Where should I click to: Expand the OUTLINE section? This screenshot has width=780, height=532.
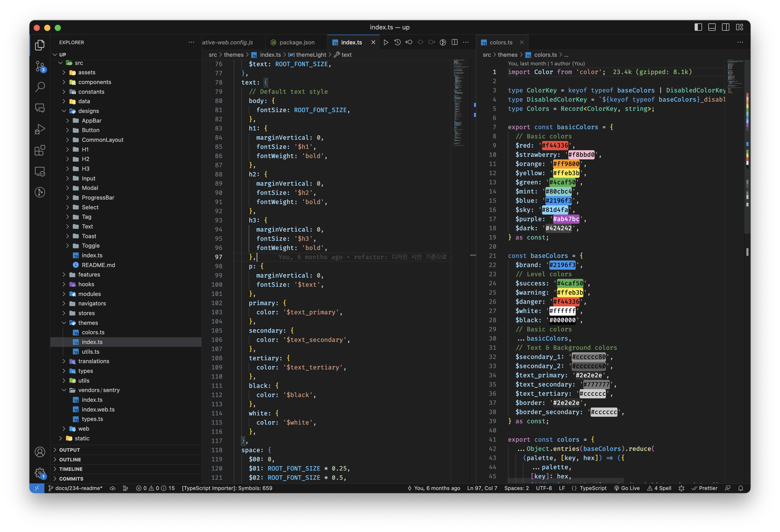70,460
